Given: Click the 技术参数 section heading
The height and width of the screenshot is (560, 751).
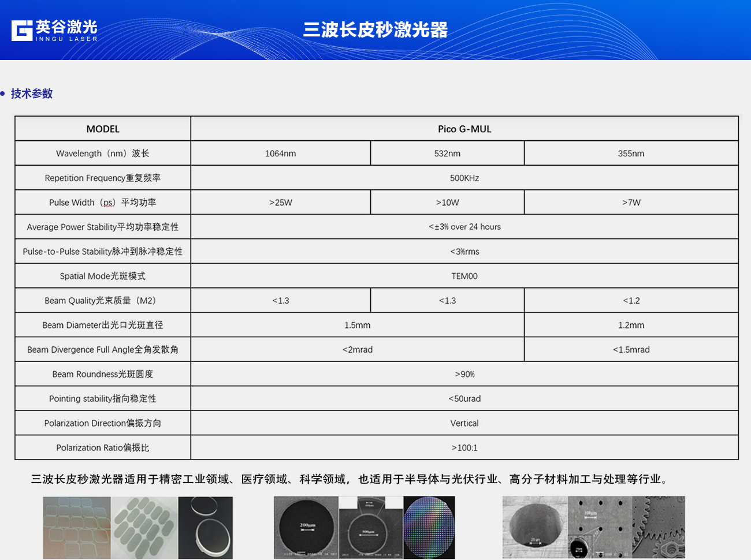Looking at the screenshot, I should pos(32,94).
